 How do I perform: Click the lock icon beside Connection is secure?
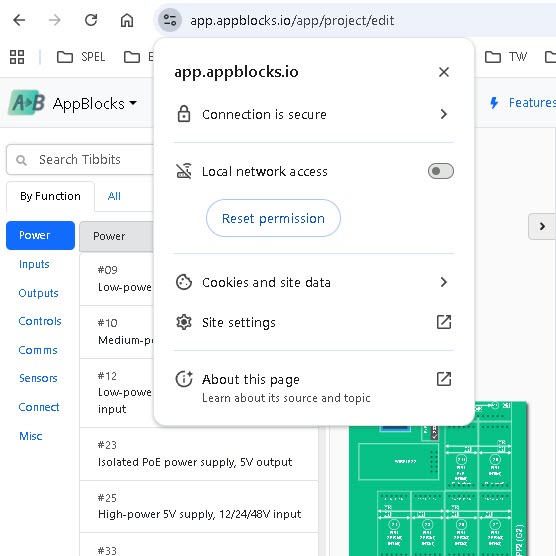(x=184, y=114)
